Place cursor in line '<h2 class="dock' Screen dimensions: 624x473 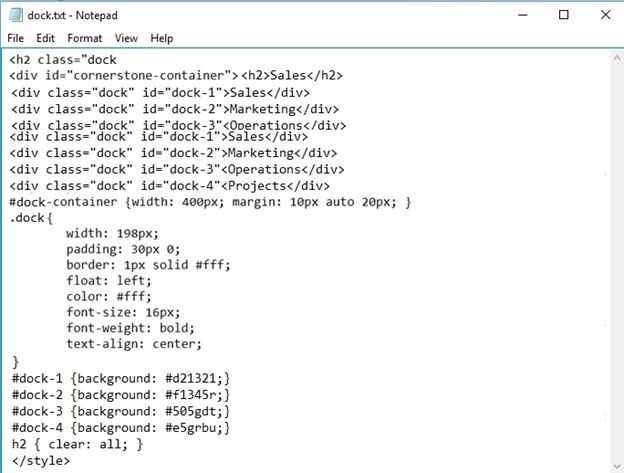click(63, 60)
